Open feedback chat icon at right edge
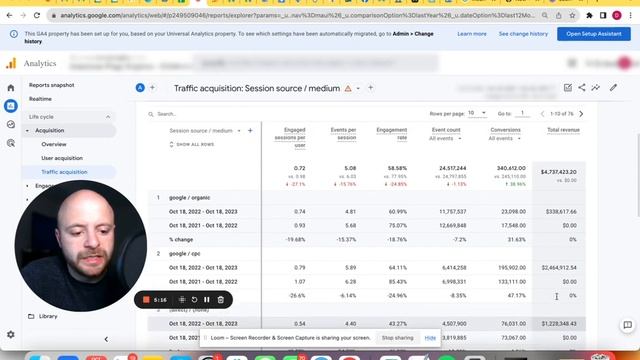Image resolution: width=640 pixels, height=360 pixels. point(627,325)
